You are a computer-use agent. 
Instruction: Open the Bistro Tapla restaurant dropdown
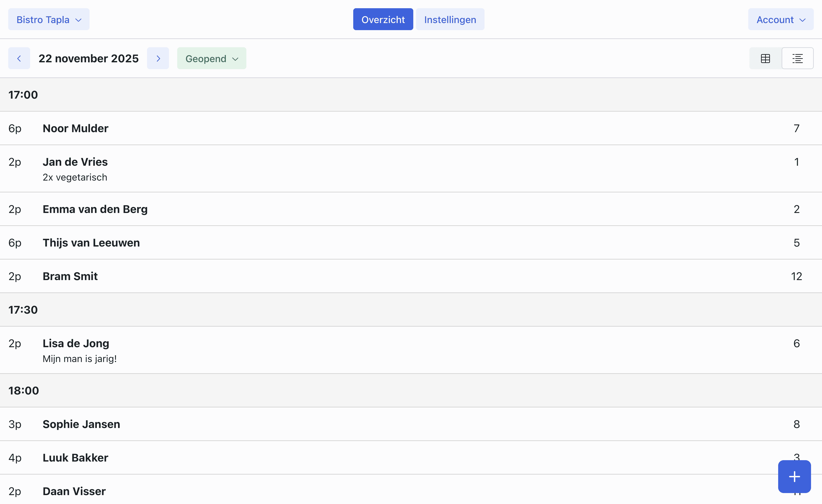[49, 20]
